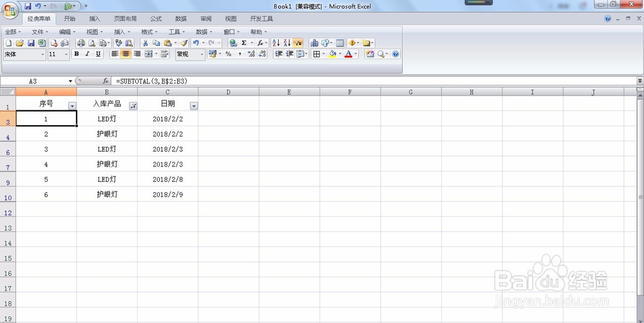The image size is (644, 323).
Task: Toggle Underline formatting
Action: (98, 54)
